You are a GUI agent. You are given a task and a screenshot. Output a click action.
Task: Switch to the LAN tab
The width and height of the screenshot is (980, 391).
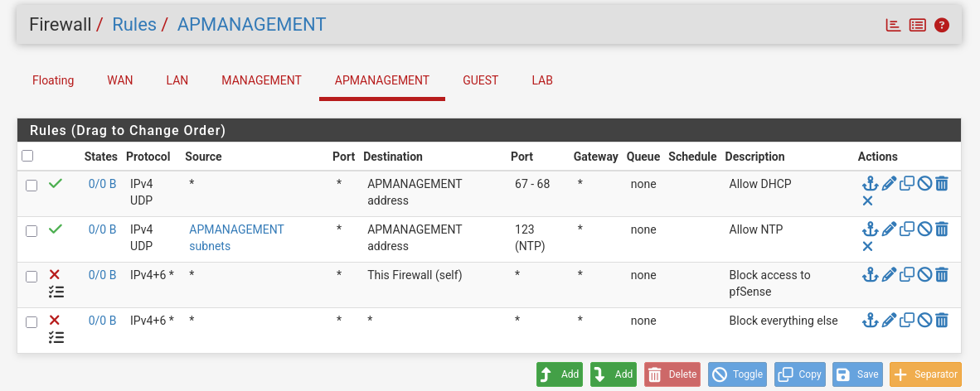(x=177, y=80)
